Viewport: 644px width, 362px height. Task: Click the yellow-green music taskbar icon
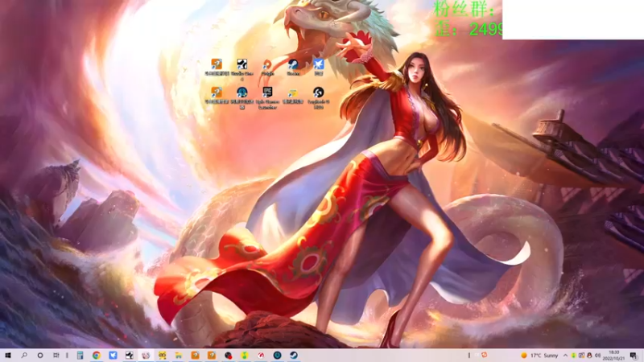(x=245, y=356)
